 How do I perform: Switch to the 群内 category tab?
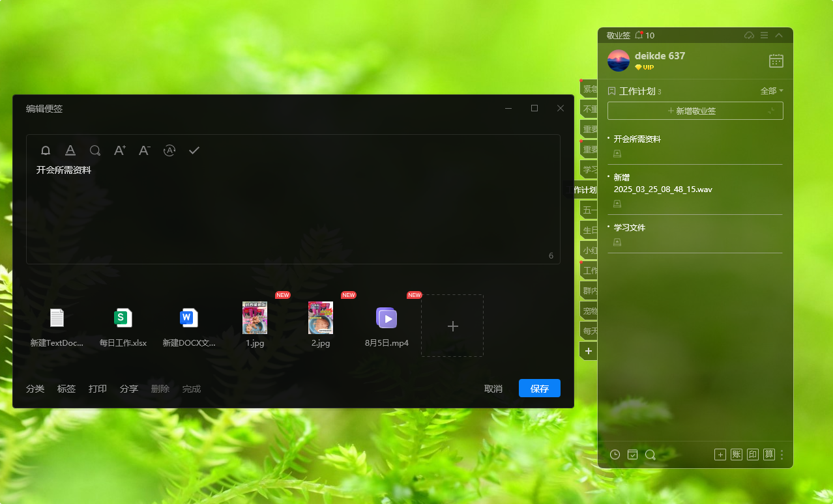589,290
